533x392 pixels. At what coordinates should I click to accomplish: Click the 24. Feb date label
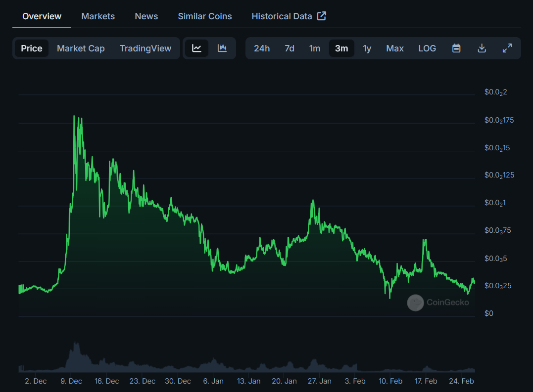click(x=461, y=381)
